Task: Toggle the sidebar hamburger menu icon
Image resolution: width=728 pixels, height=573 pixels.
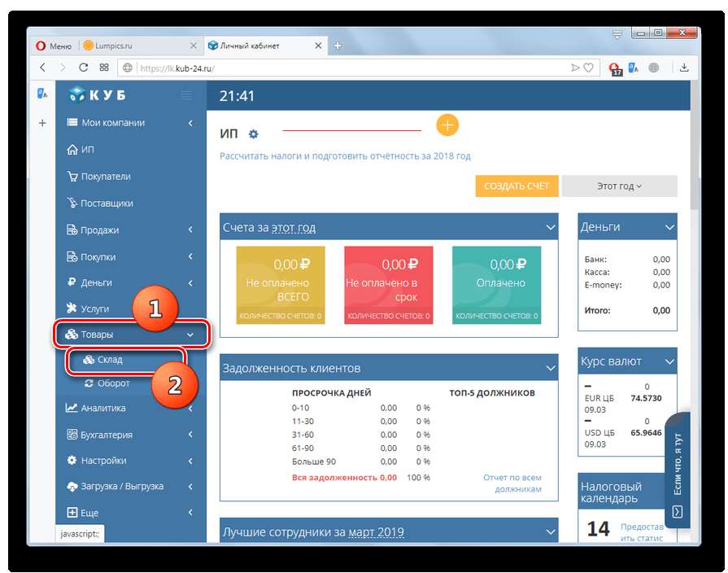Action: tap(186, 96)
